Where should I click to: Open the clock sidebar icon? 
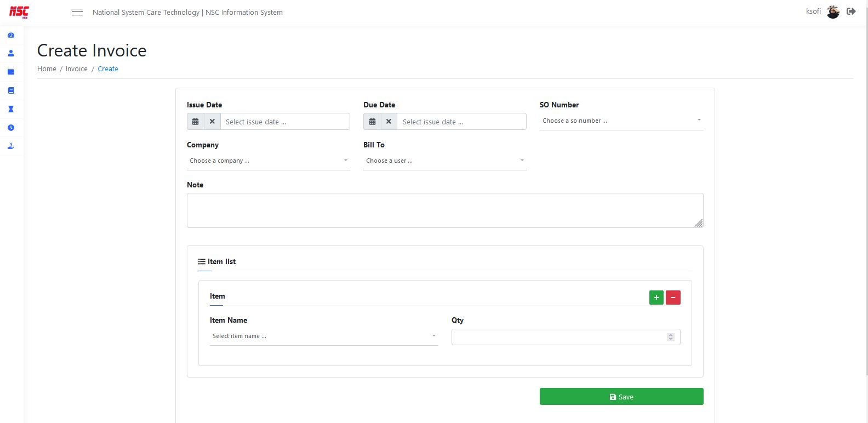(11, 128)
